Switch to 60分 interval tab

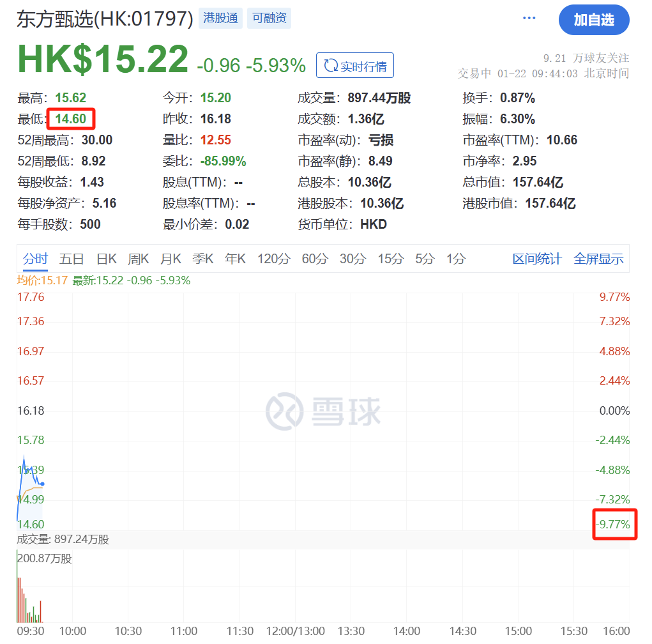(314, 259)
